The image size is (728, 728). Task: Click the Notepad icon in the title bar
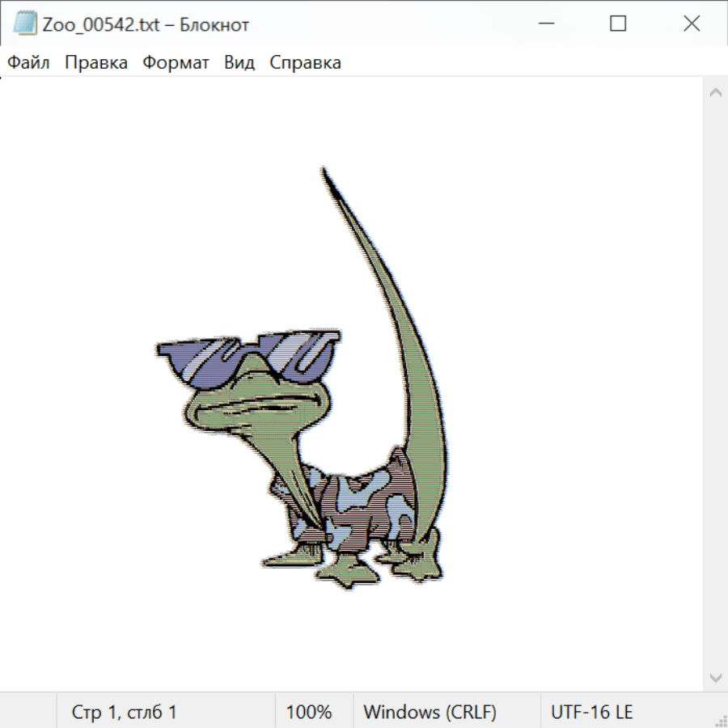click(x=24, y=23)
